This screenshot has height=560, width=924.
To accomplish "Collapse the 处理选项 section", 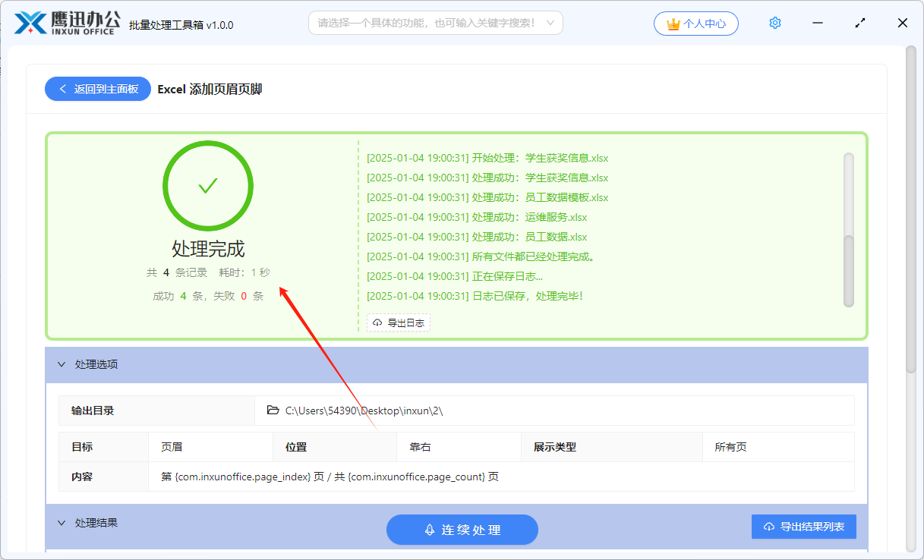I will click(62, 364).
